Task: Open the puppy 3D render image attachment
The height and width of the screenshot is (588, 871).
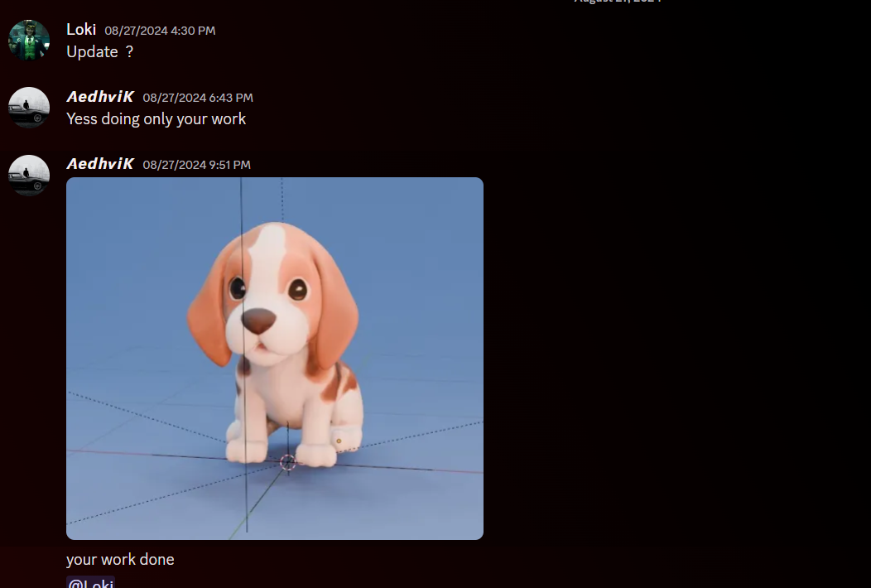Action: pyautogui.click(x=274, y=359)
